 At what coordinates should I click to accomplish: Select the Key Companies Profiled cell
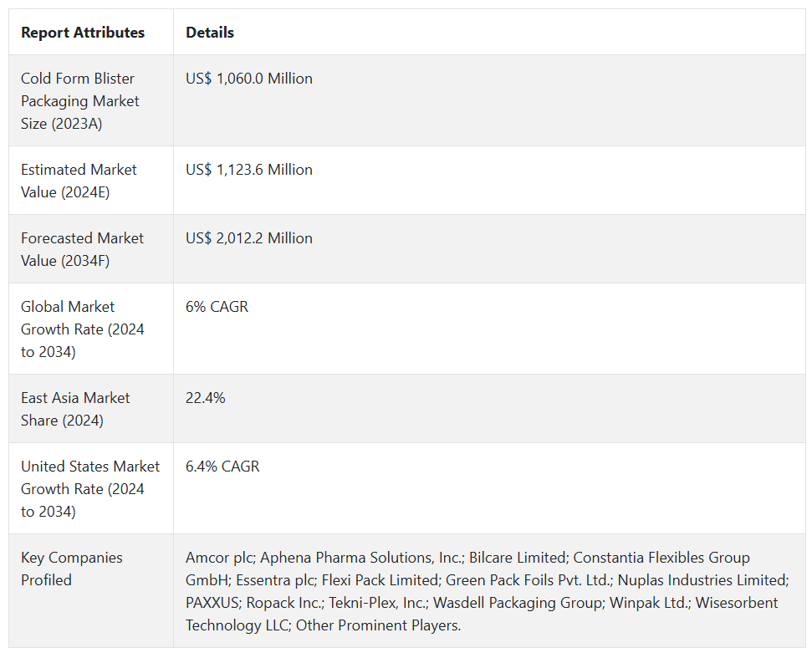coord(72,569)
